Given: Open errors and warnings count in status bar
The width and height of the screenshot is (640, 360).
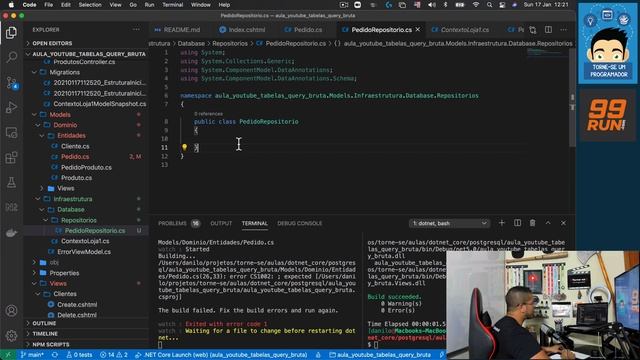Looking at the screenshot, I should [x=114, y=355].
